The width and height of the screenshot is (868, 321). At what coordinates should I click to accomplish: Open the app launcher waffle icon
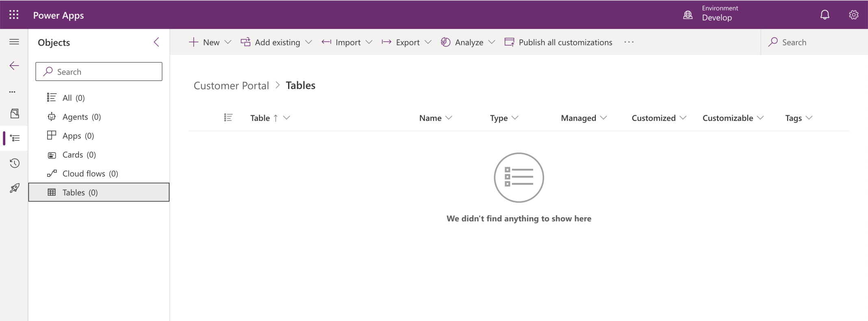point(14,15)
